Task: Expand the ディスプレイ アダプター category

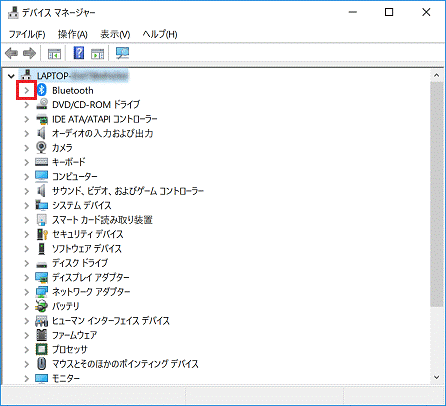Action: pyautogui.click(x=27, y=277)
